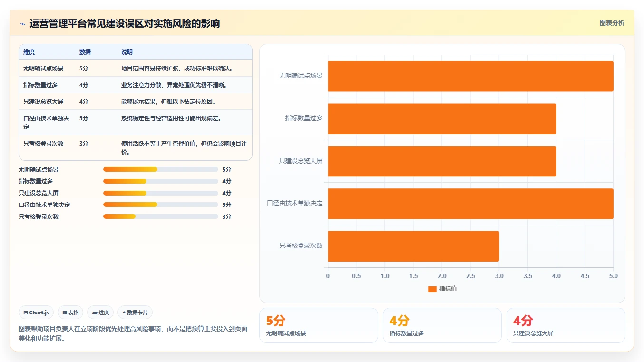The image size is (644, 362).
Task: Click the 只考核登录次数 chart axis label
Action: click(301, 245)
